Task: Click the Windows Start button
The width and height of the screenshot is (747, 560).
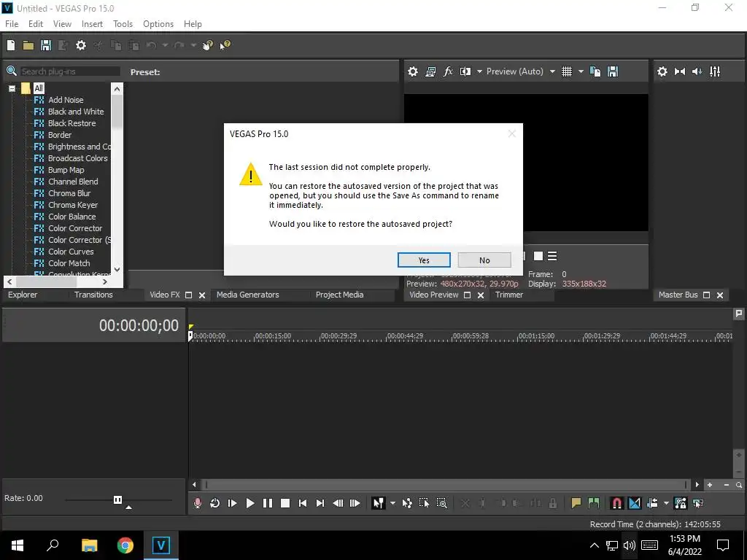Action: 18,545
